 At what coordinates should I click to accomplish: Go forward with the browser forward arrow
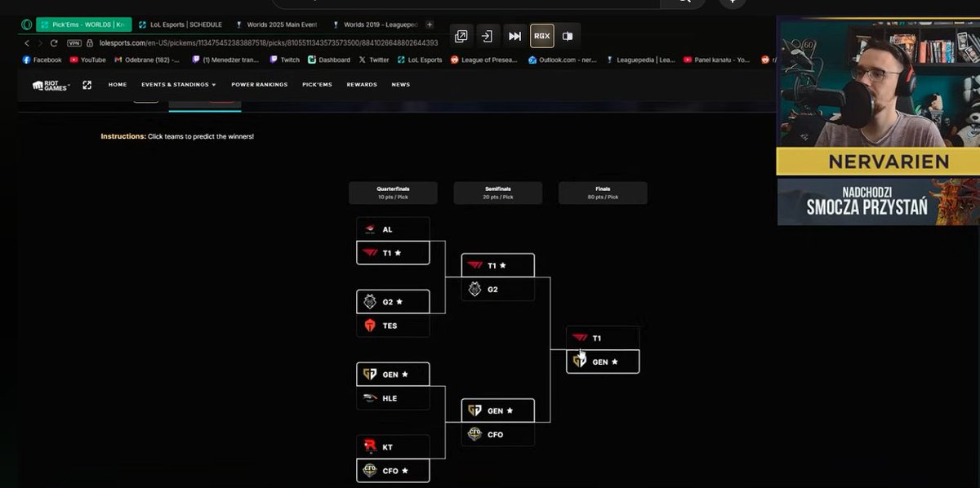[x=40, y=42]
